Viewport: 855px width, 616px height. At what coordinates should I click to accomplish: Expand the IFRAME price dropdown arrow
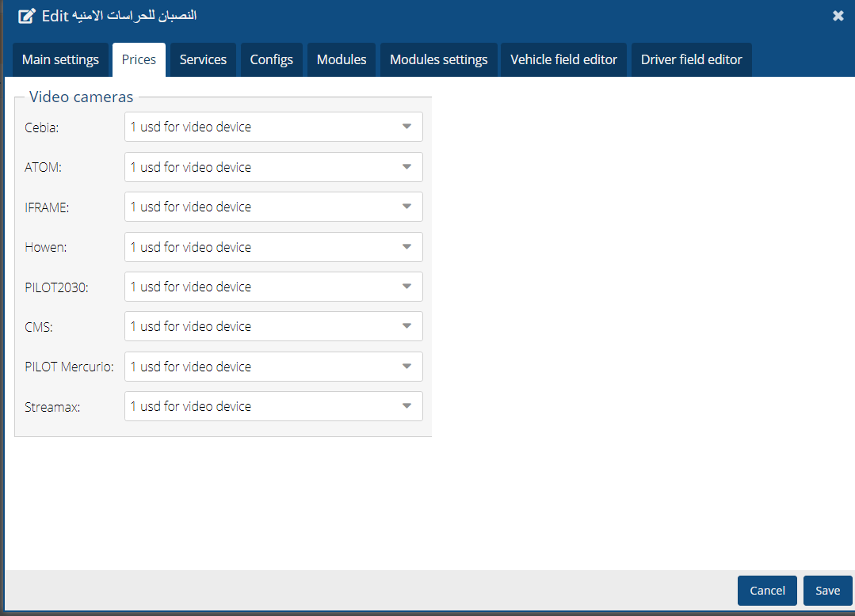coord(407,207)
